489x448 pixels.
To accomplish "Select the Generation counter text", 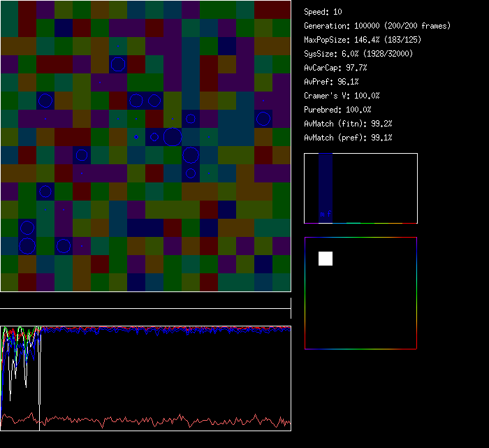I will (x=377, y=26).
